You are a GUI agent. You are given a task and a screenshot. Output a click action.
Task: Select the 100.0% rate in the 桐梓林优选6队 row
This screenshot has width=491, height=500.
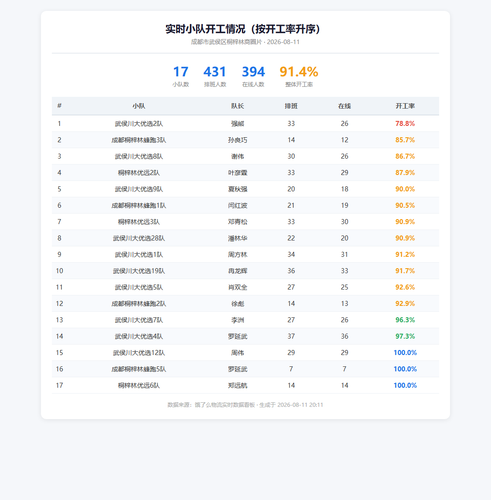405,385
